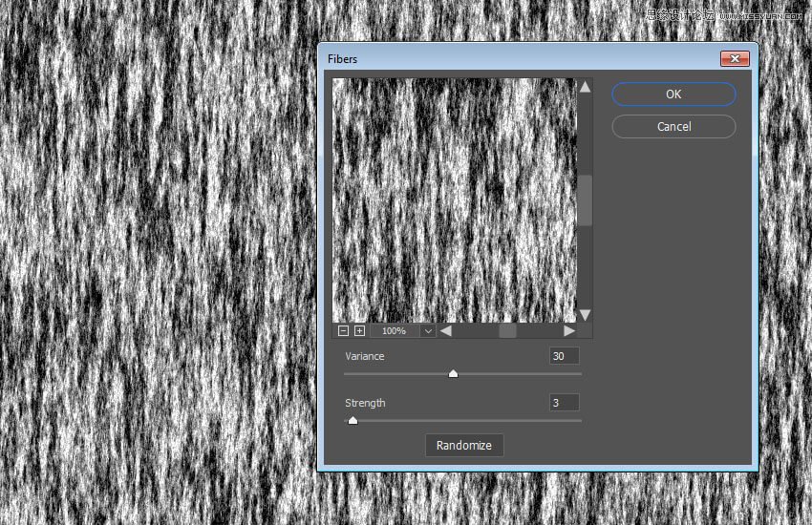Image resolution: width=812 pixels, height=525 pixels.
Task: Click the preview scroll-down arrow
Action: tap(586, 314)
